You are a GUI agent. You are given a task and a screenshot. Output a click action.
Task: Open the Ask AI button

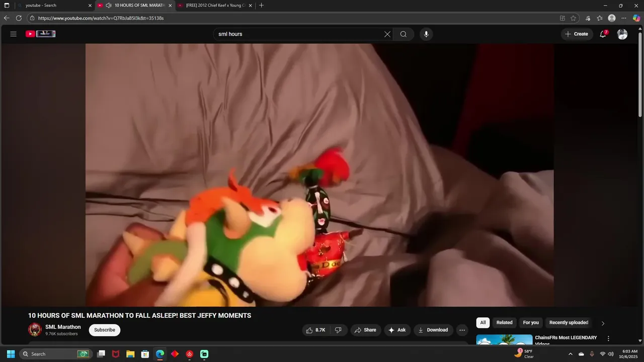point(397,330)
